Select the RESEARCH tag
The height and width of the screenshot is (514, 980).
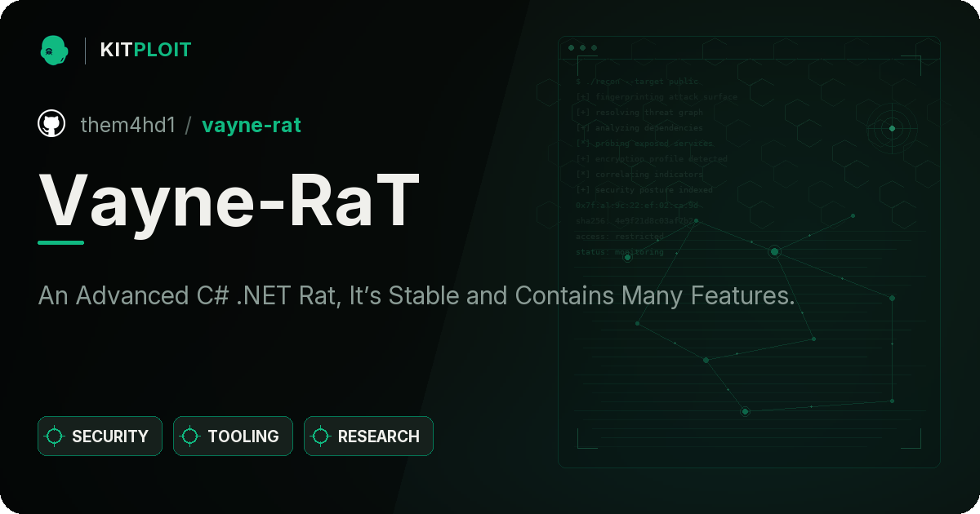(x=368, y=436)
